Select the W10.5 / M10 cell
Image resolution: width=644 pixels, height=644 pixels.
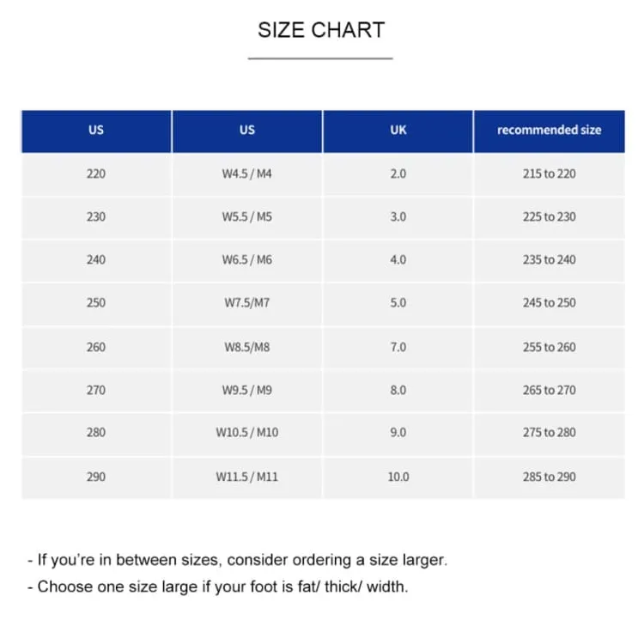(246, 433)
